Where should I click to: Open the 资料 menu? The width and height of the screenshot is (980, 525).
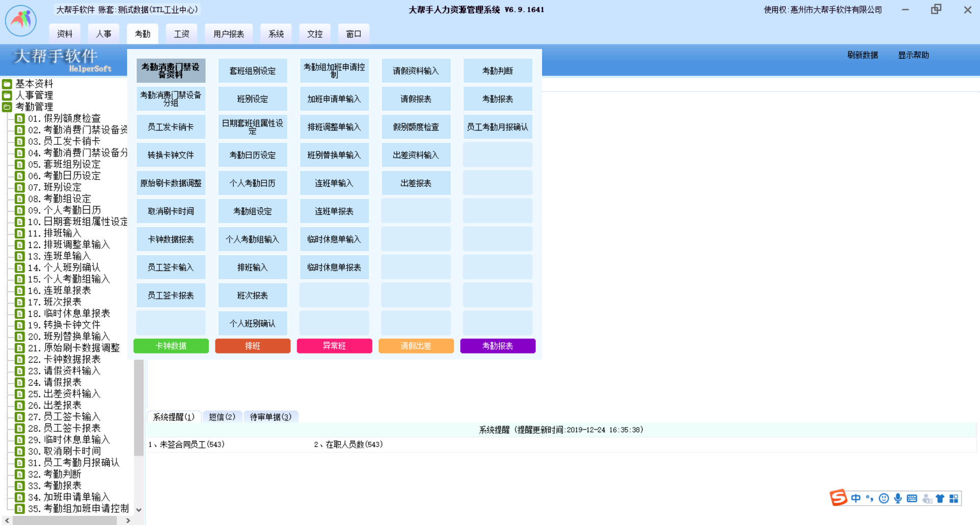pos(65,34)
